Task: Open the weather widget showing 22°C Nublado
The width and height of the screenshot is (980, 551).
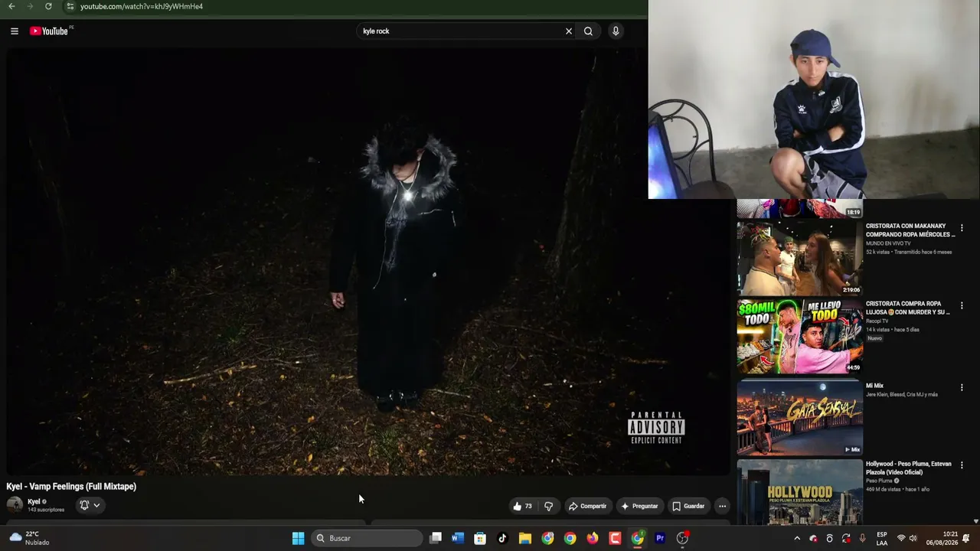Action: coord(29,538)
